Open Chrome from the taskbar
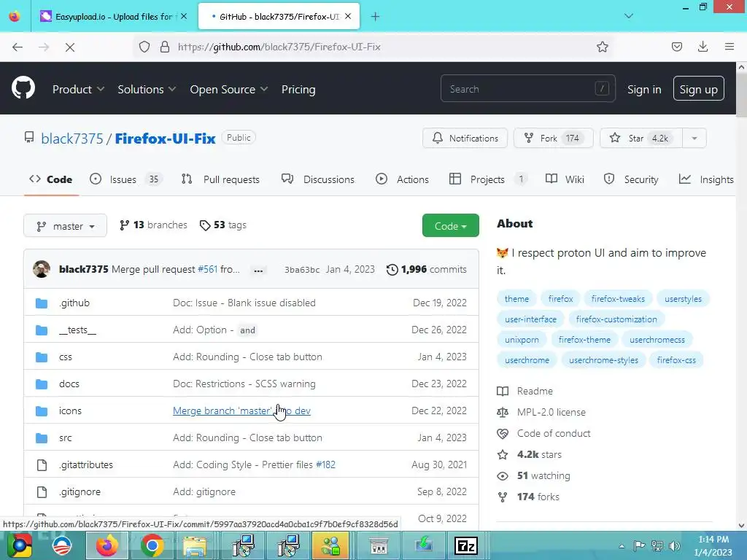This screenshot has height=560, width=747. pos(152,545)
